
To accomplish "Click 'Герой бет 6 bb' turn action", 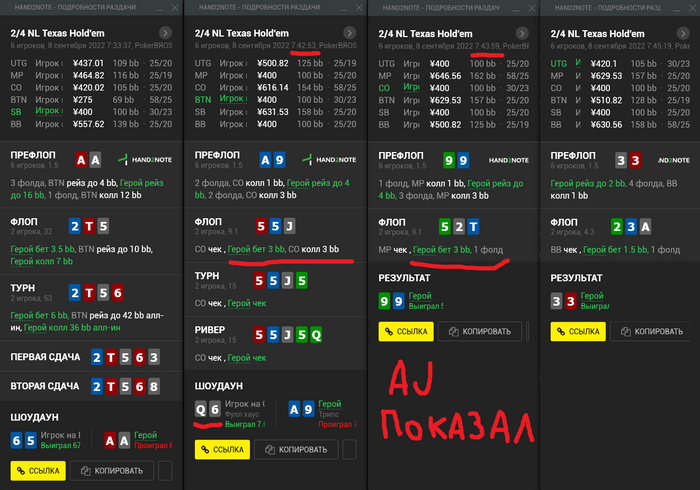I will point(39,315).
